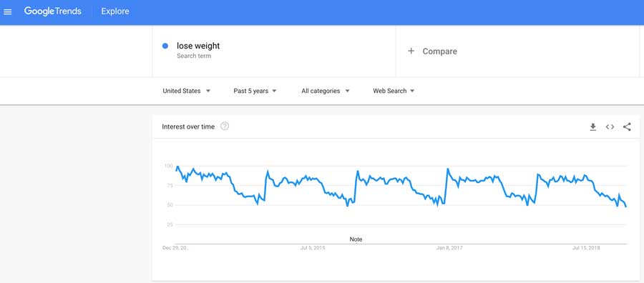Click the blue dot next to lose weight
The image size is (644, 283).
pyautogui.click(x=165, y=46)
